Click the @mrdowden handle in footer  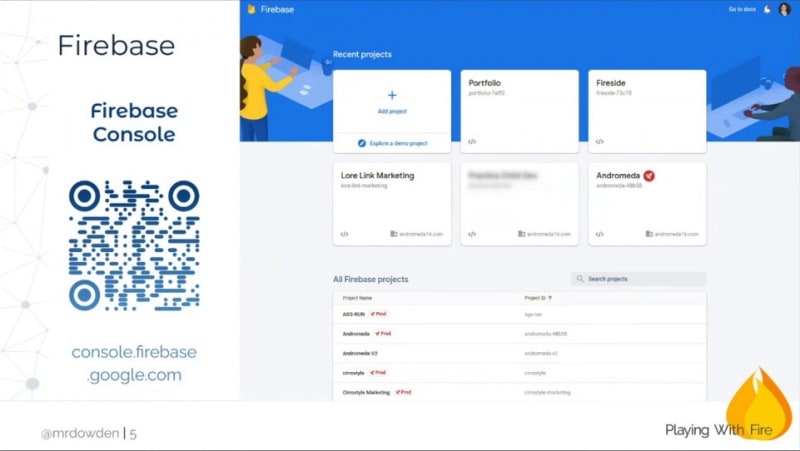[80, 433]
